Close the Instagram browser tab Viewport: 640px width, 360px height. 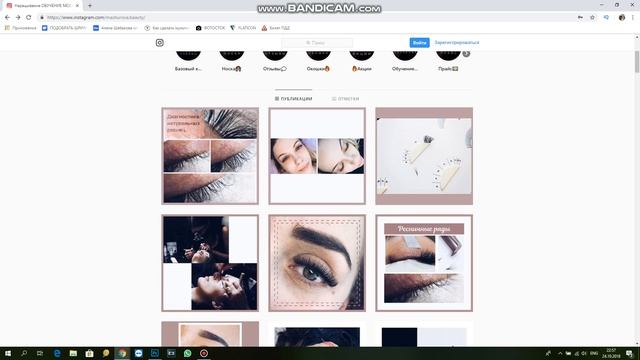tap(77, 6)
